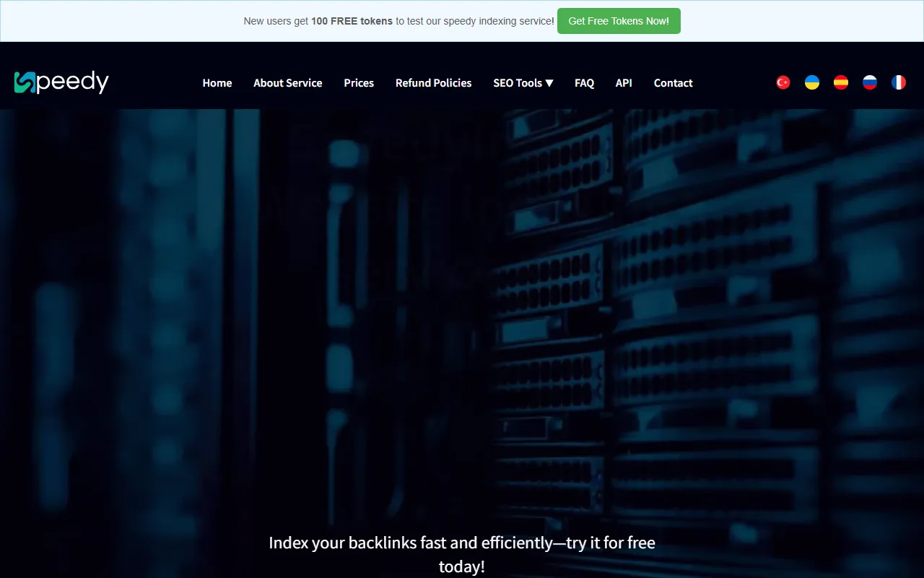Select the Ukrainian flag language option
The image size is (924, 578).
pos(812,82)
